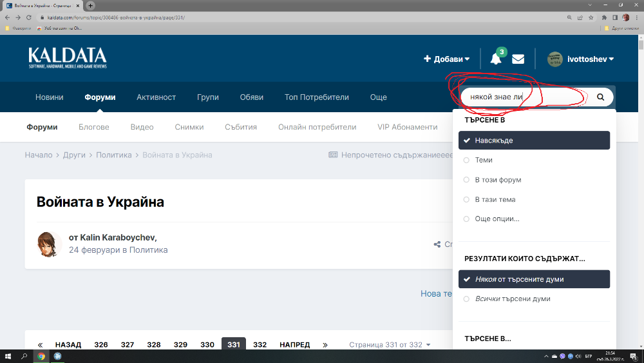644x363 pixels.
Task: Select the Навсякъде search scope
Action: coord(534,140)
